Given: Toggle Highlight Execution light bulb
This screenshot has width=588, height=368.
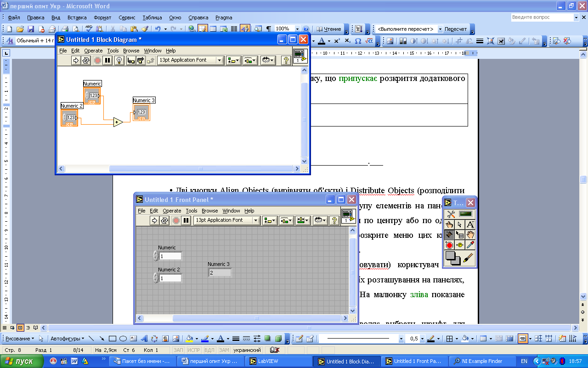Looking at the screenshot, I should pyautogui.click(x=119, y=60).
